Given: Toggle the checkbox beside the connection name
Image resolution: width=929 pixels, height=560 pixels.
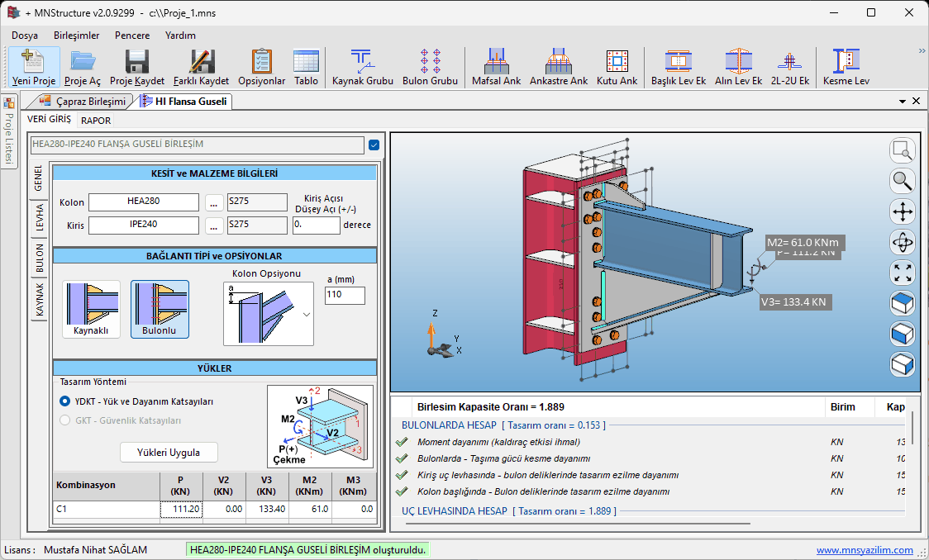Looking at the screenshot, I should (374, 145).
